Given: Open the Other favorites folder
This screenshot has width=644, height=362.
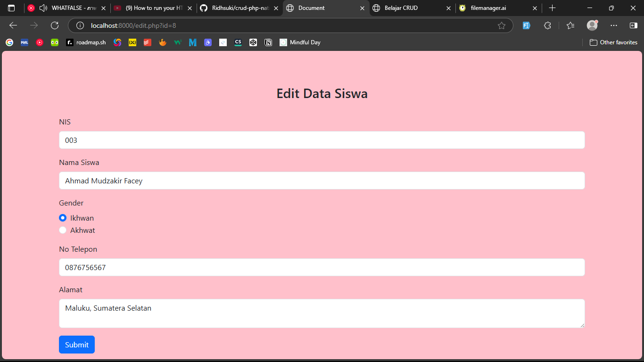Looking at the screenshot, I should point(613,42).
